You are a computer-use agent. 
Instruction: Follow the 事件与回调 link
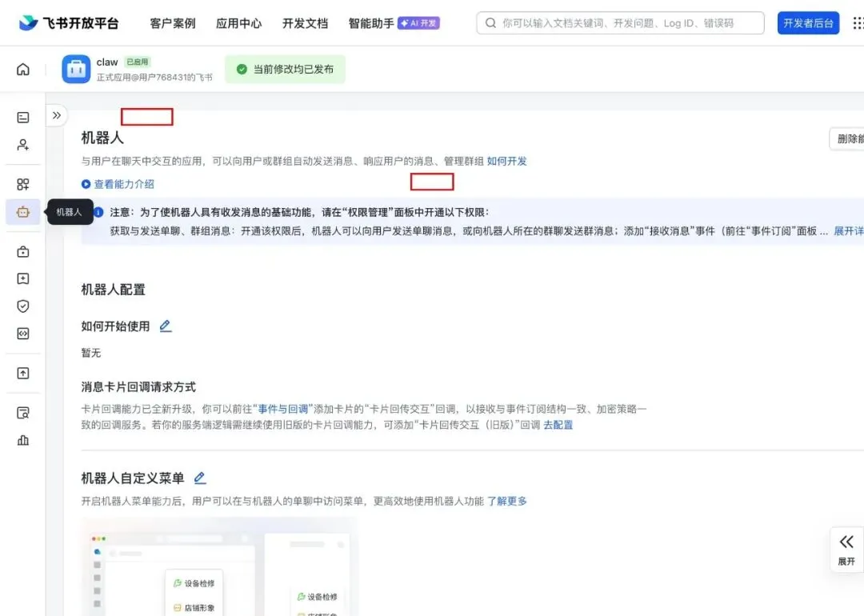click(x=283, y=409)
